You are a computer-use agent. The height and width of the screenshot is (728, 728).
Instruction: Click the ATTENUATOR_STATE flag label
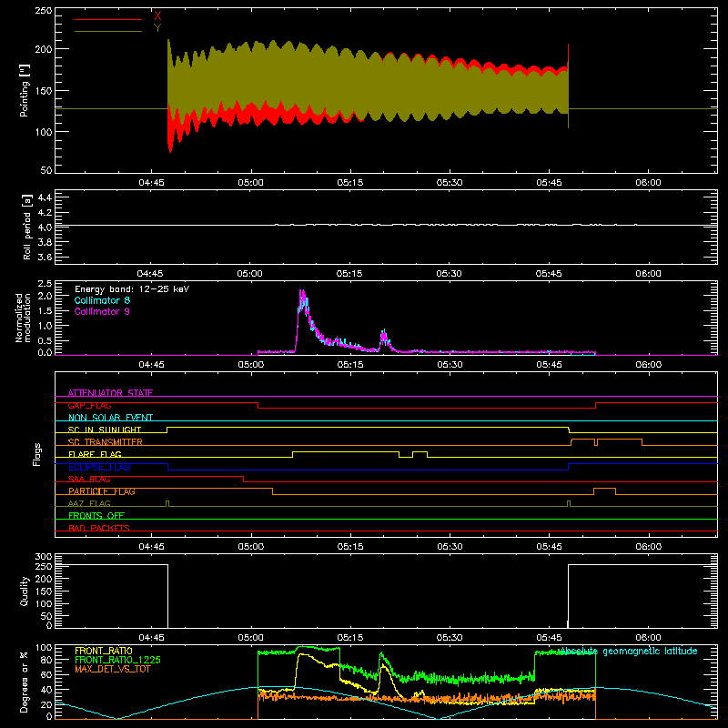110,393
